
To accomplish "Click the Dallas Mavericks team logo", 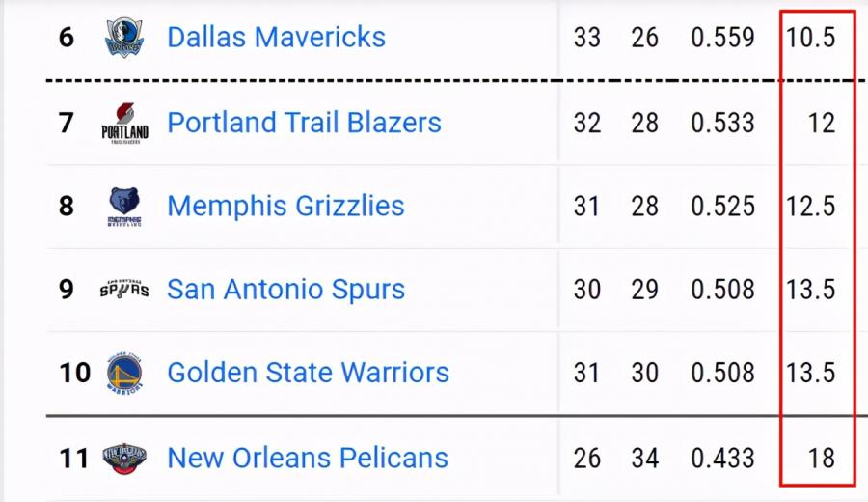I will click(124, 38).
